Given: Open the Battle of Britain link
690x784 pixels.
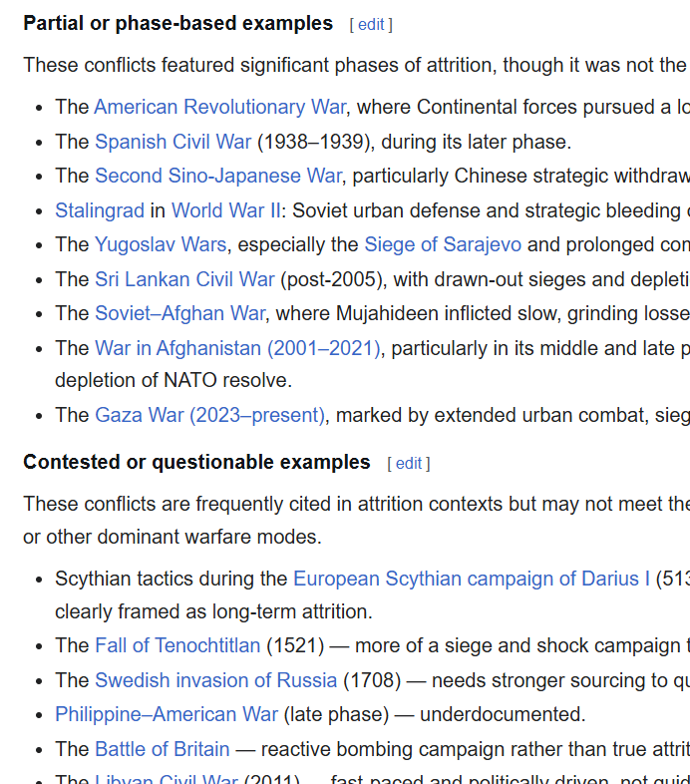Looking at the screenshot, I should [163, 749].
